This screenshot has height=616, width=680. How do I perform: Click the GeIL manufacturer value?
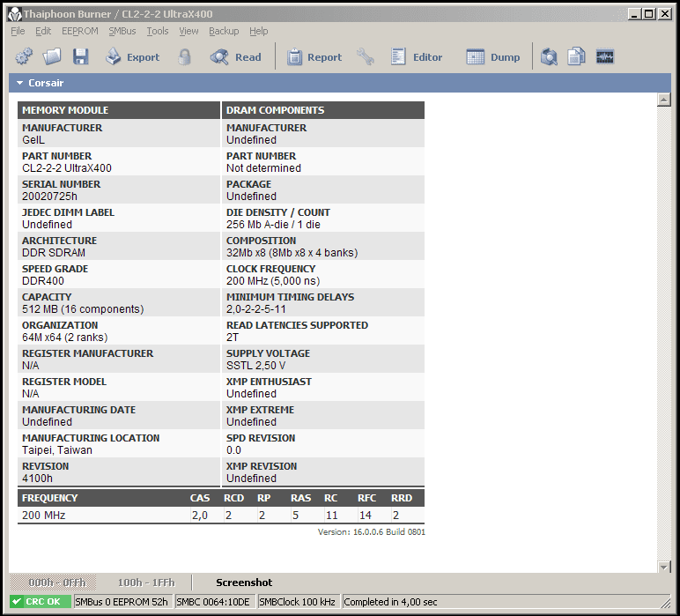(x=33, y=140)
